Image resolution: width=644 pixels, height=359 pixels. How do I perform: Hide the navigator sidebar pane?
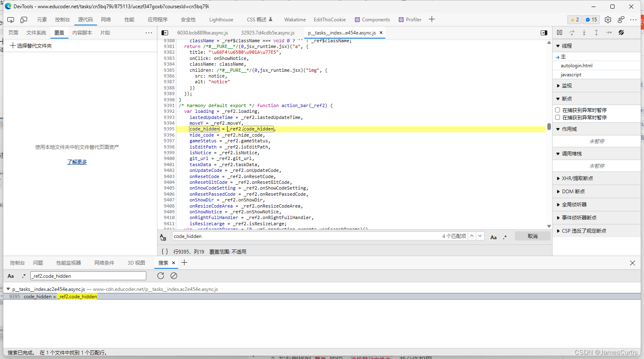point(165,33)
